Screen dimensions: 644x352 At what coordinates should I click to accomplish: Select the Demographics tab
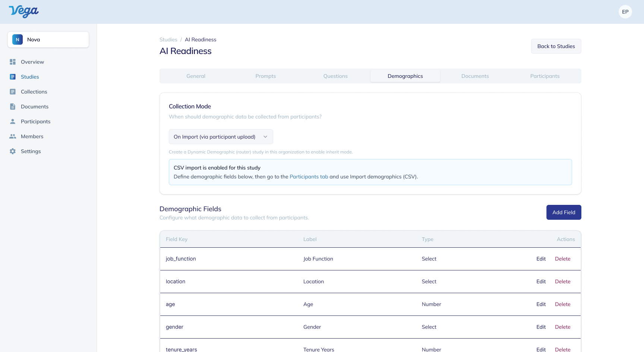[x=405, y=76]
